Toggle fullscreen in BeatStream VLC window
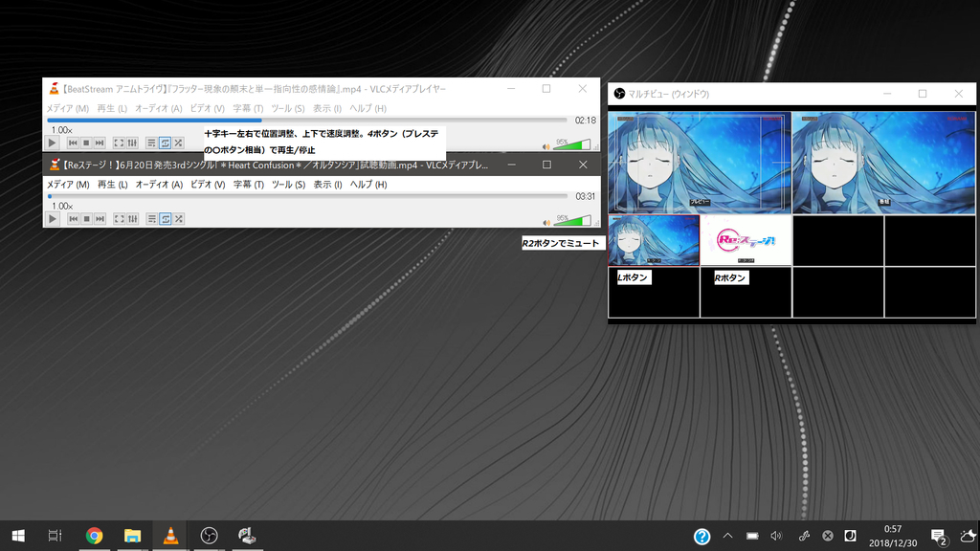The width and height of the screenshot is (980, 551). (x=119, y=143)
